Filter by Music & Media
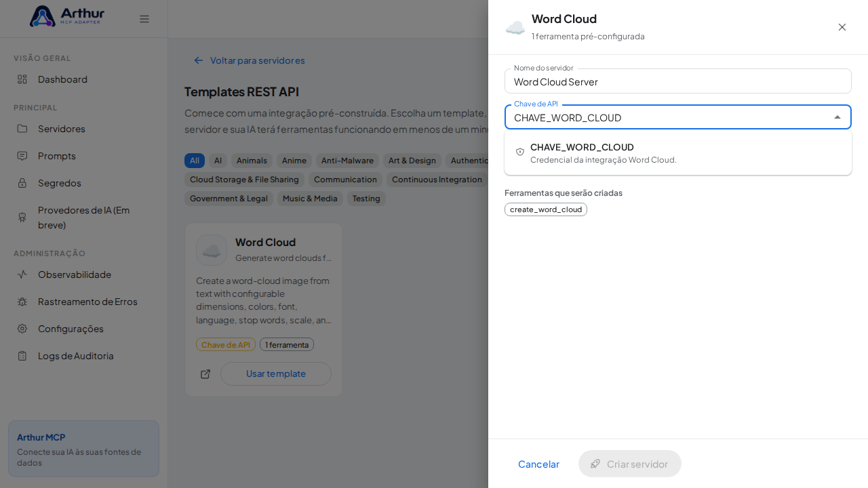The image size is (868, 488). click(x=310, y=199)
